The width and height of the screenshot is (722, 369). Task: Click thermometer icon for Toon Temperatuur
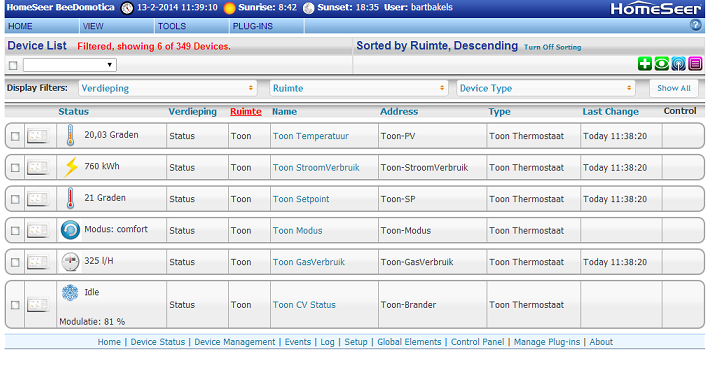click(70, 135)
